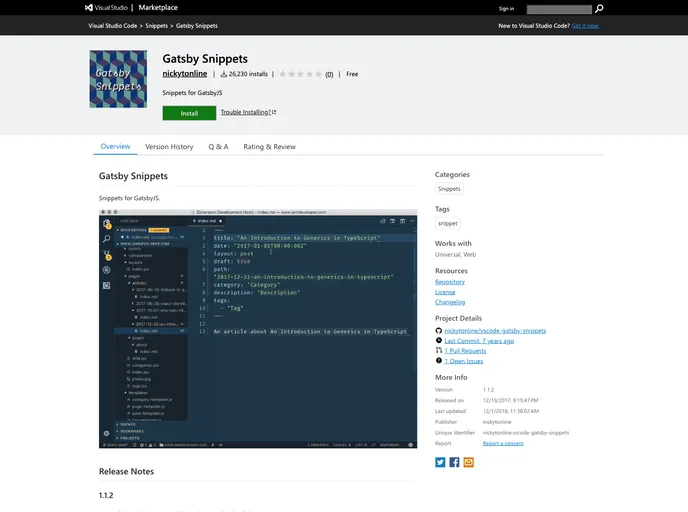Switch to the Q & A tab

(218, 147)
